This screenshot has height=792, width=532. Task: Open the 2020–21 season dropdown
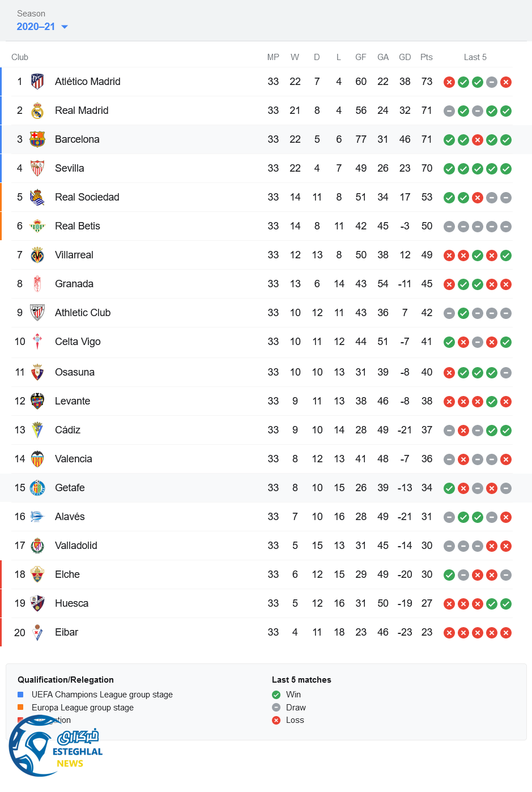coord(42,27)
